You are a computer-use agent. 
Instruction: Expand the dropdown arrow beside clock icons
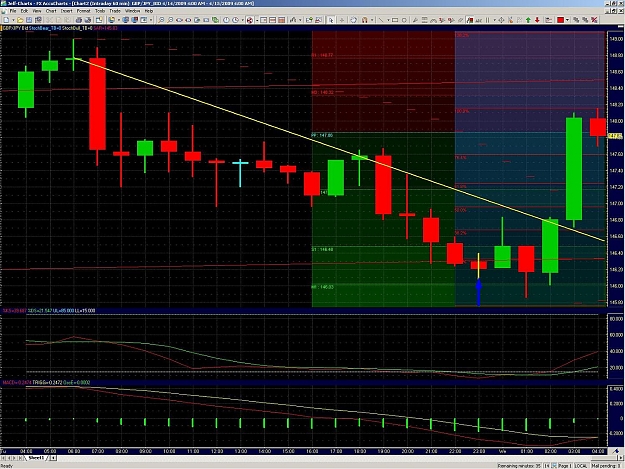242,20
